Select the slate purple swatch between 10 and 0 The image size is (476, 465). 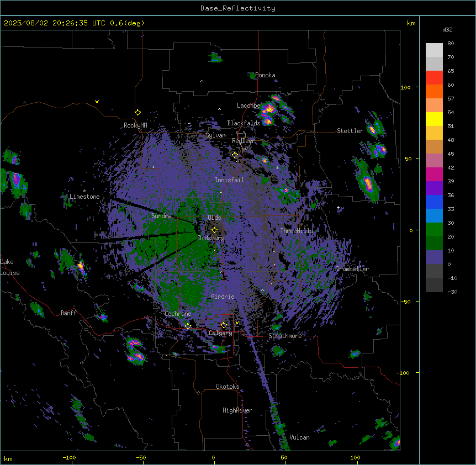[434, 257]
